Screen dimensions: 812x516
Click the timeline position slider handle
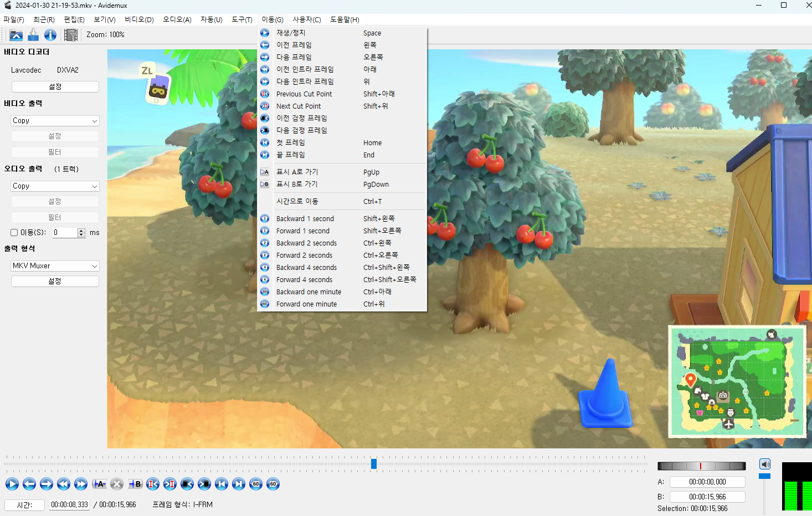coord(374,464)
